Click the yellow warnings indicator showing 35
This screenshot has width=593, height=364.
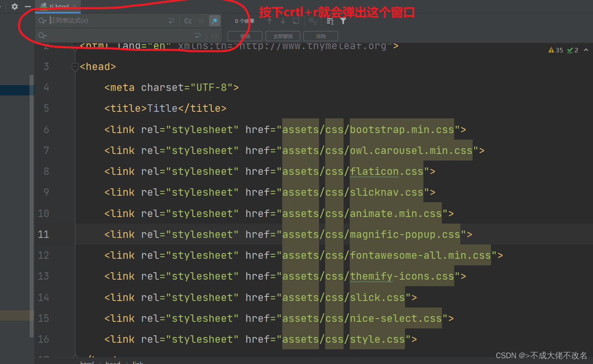(x=556, y=50)
